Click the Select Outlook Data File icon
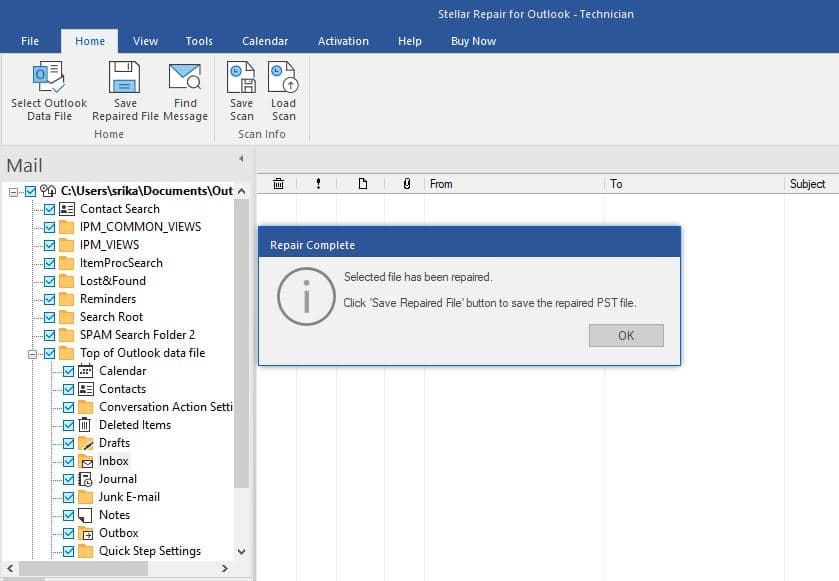 [48, 78]
